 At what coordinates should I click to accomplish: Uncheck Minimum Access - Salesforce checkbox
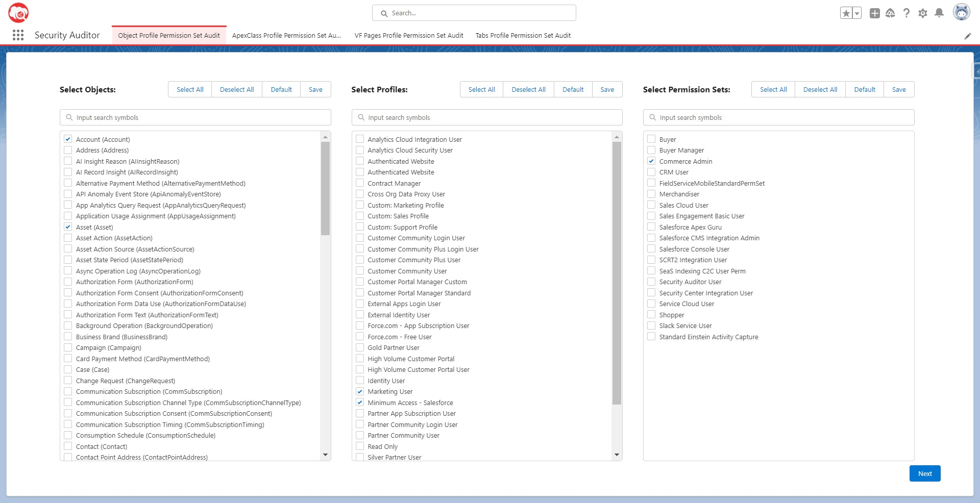click(x=360, y=403)
